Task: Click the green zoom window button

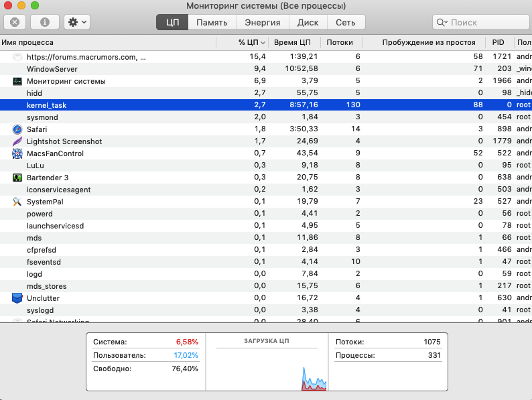Action: pos(35,5)
